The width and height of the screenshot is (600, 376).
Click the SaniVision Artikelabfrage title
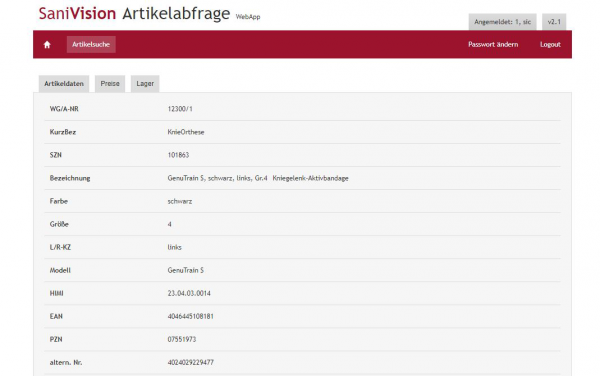point(134,13)
